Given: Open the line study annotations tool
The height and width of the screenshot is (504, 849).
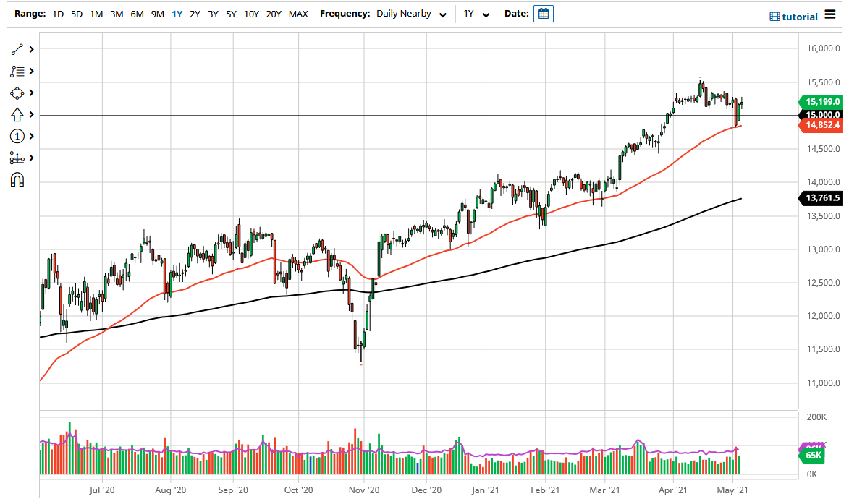Looking at the screenshot, I should pos(18,71).
